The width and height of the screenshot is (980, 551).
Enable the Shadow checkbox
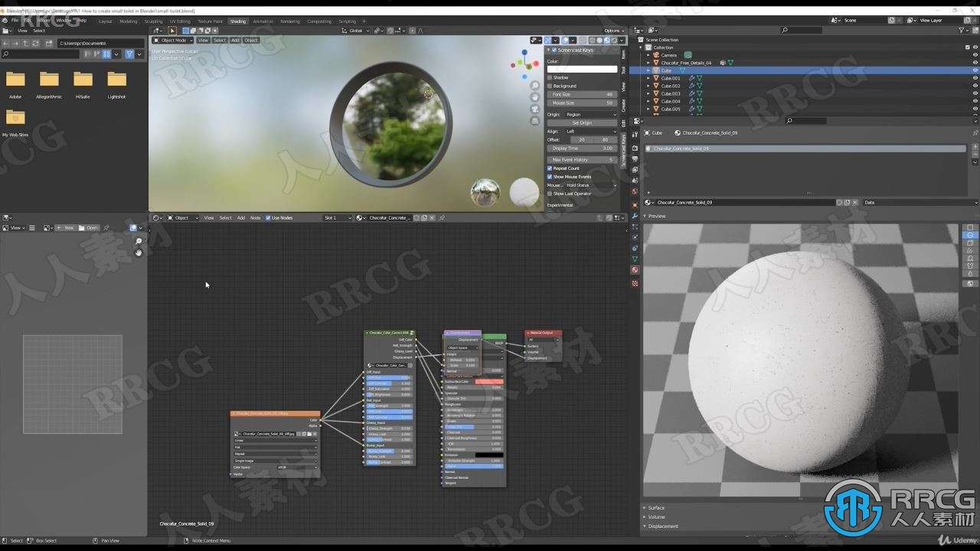pos(550,77)
